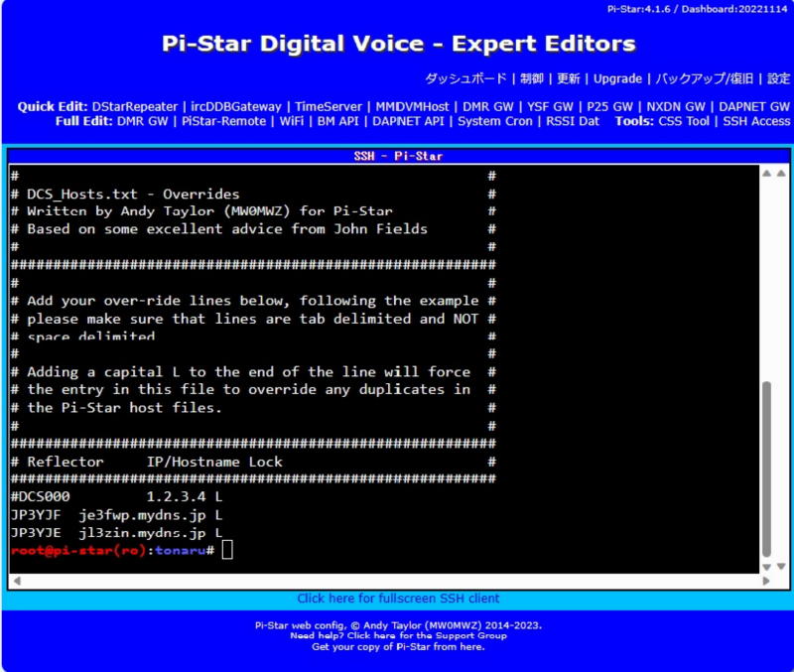The height and width of the screenshot is (672, 794).
Task: Click the 'root@pi-star(ro):tonaru#' prompt text
Action: coord(112,551)
